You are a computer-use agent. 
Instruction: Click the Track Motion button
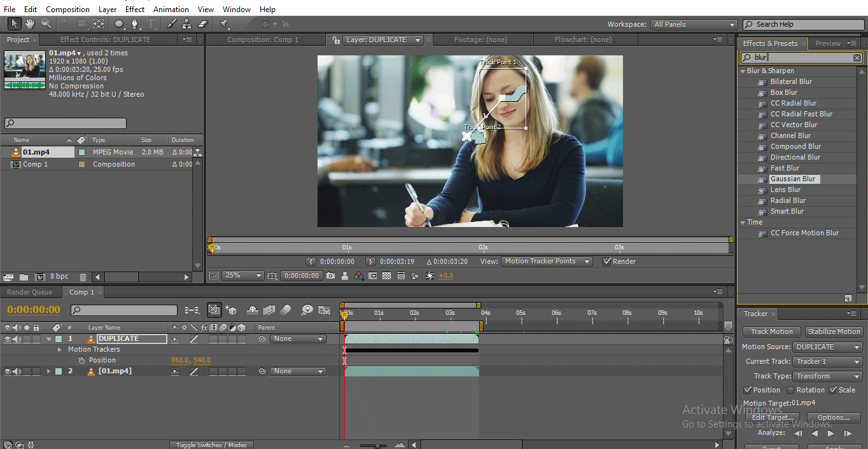771,332
